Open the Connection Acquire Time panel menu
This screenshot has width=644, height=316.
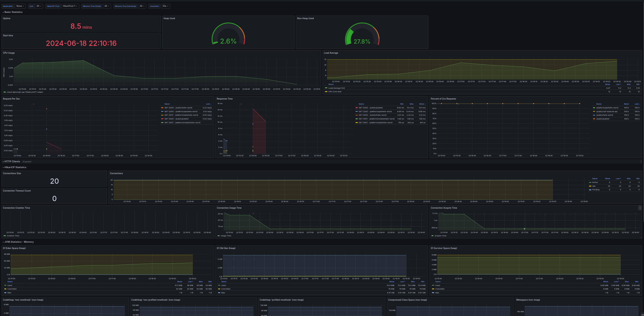click(x=640, y=208)
